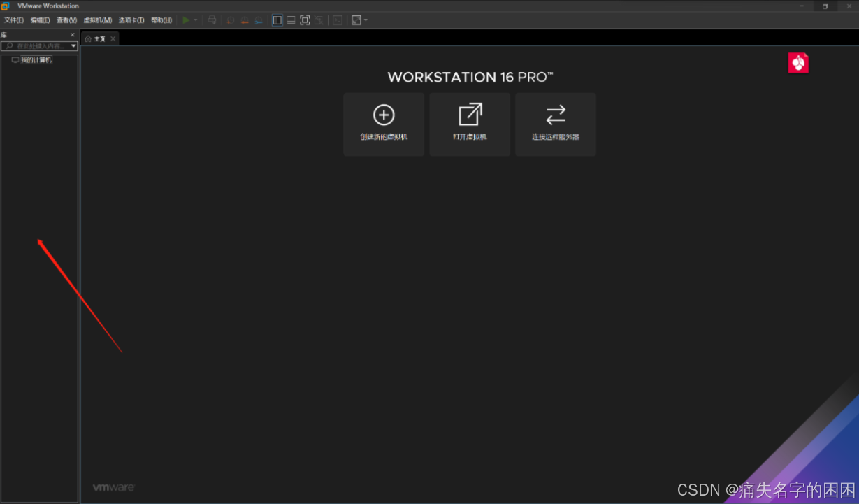
Task: Expand the power options dropdown arrow
Action: [196, 20]
